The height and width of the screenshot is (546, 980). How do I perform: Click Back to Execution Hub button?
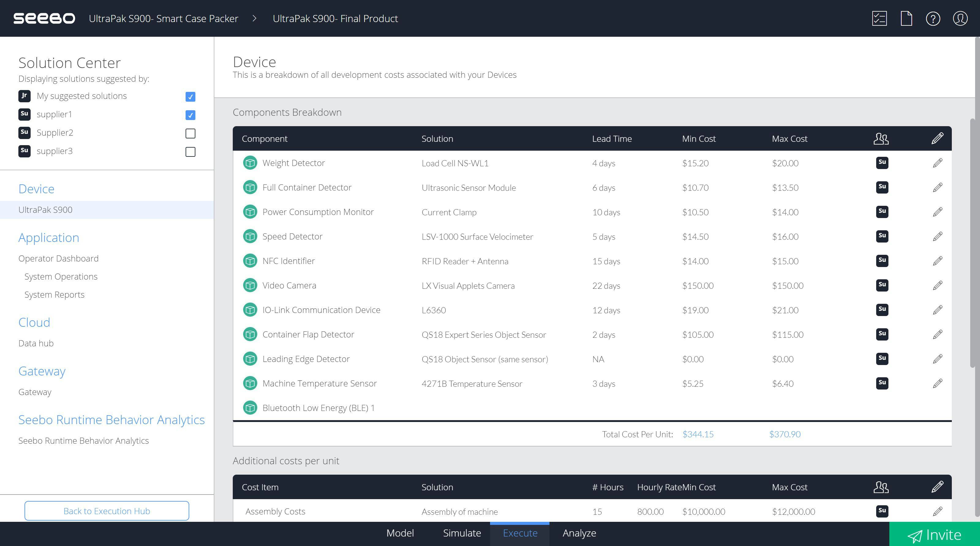click(x=107, y=510)
